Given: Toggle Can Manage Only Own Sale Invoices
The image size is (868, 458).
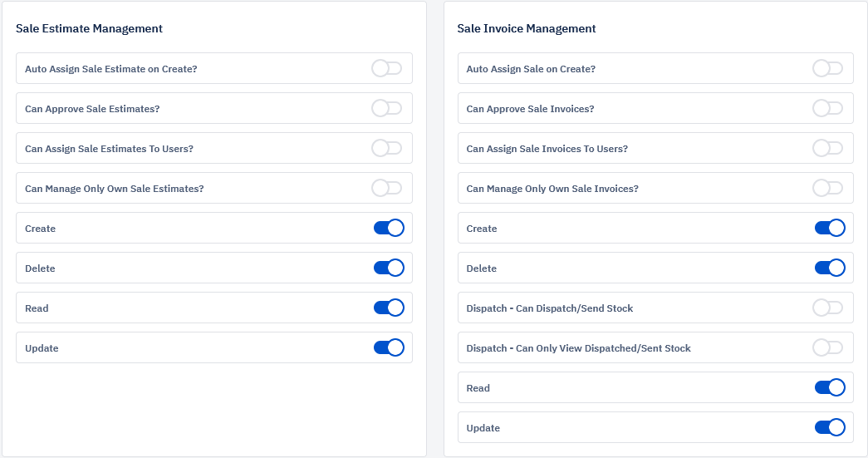Looking at the screenshot, I should (x=827, y=188).
